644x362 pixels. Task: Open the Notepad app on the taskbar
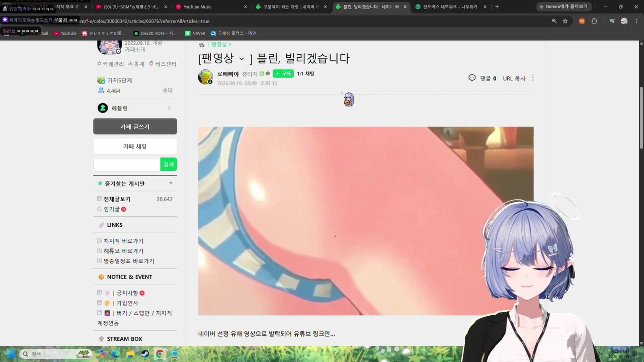coord(175,354)
